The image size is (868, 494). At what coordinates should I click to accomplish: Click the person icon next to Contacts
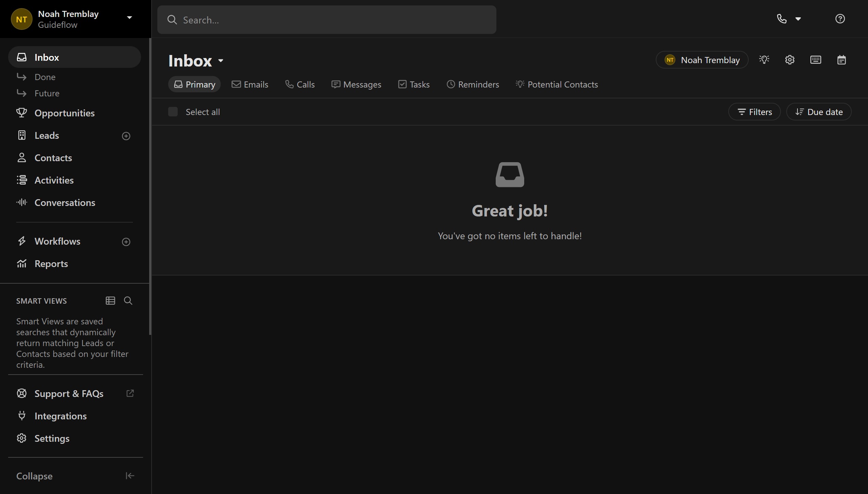[22, 157]
